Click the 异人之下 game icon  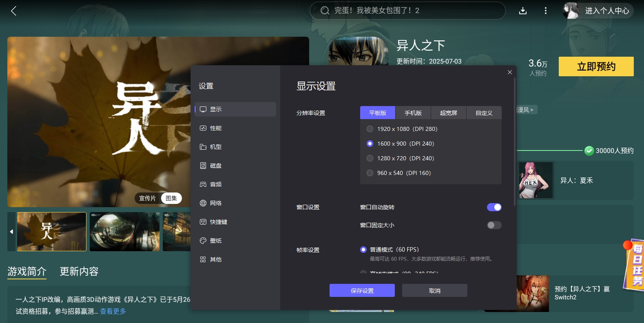359,51
